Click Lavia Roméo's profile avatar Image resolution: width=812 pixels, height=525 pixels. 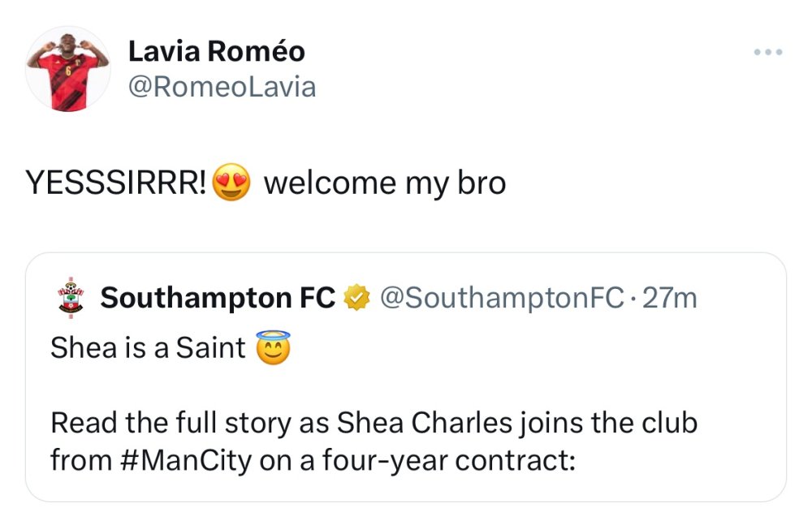[x=68, y=68]
